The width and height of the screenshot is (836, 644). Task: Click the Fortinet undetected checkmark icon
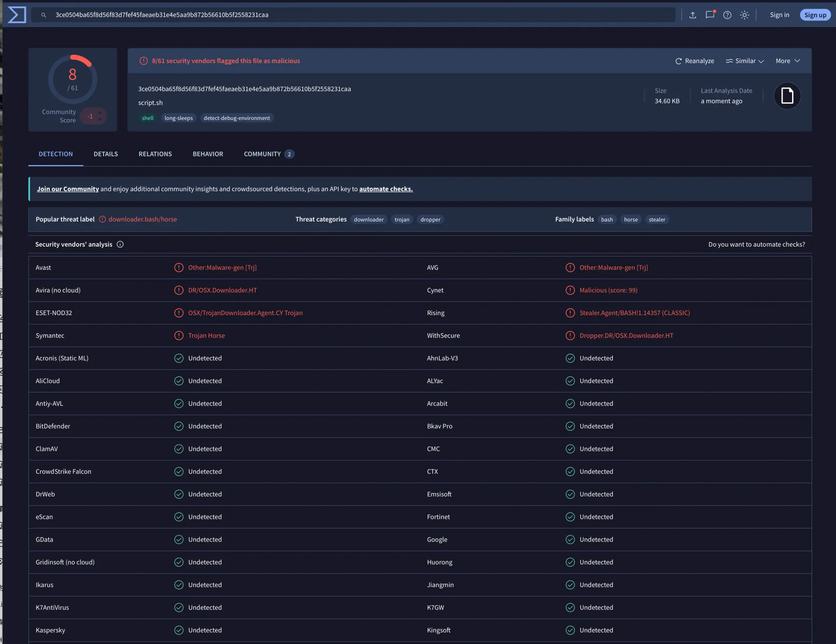[570, 517]
